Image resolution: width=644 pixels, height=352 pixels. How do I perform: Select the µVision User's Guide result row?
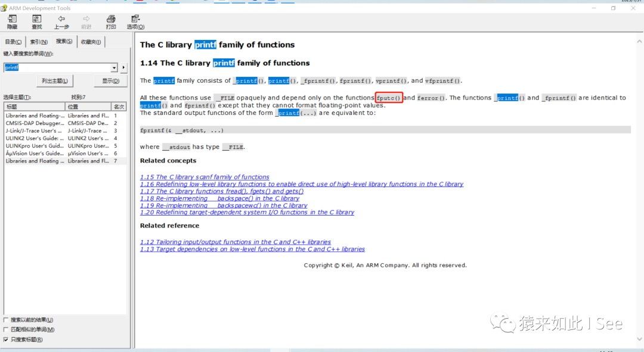66,154
